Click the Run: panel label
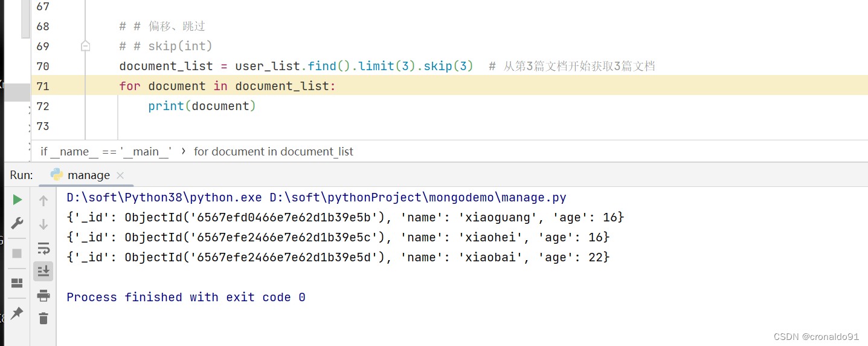 click(21, 175)
